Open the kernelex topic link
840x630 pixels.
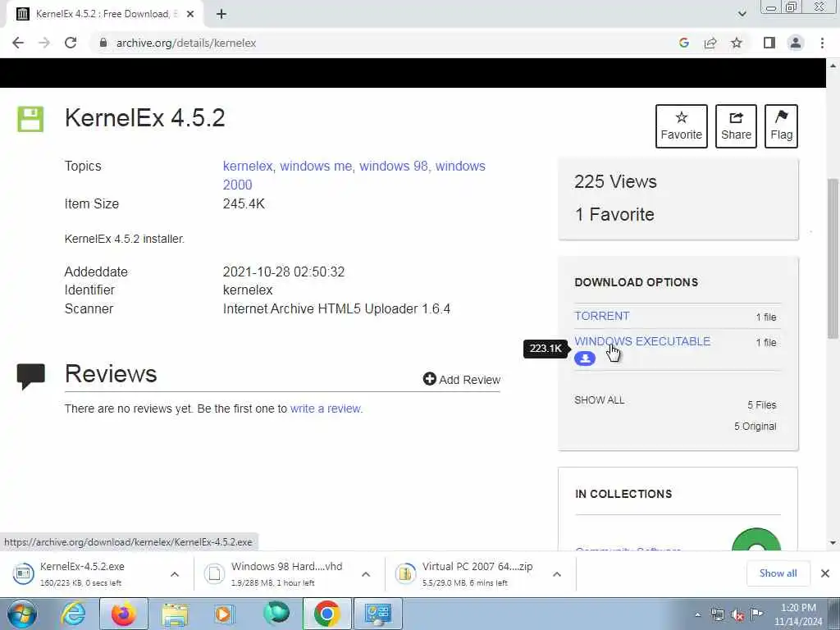coord(248,166)
